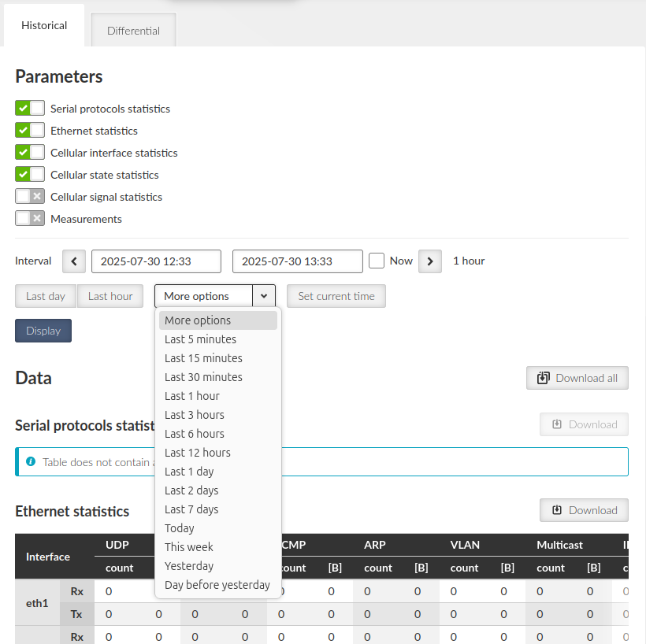Click the interval end date field

click(297, 261)
